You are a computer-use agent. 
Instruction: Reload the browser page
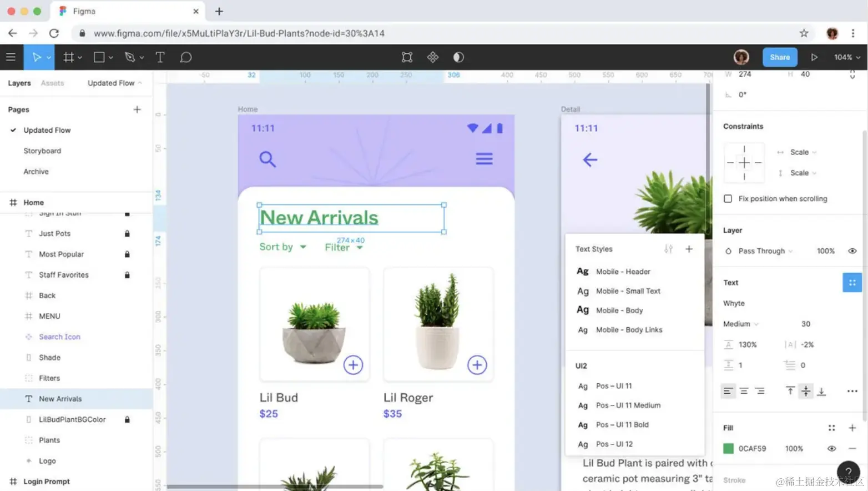[54, 33]
